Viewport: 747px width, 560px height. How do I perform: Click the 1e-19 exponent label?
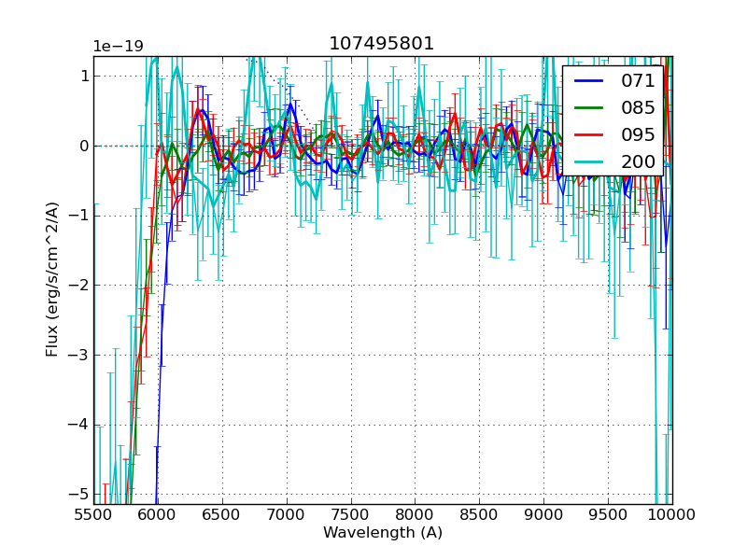118,47
